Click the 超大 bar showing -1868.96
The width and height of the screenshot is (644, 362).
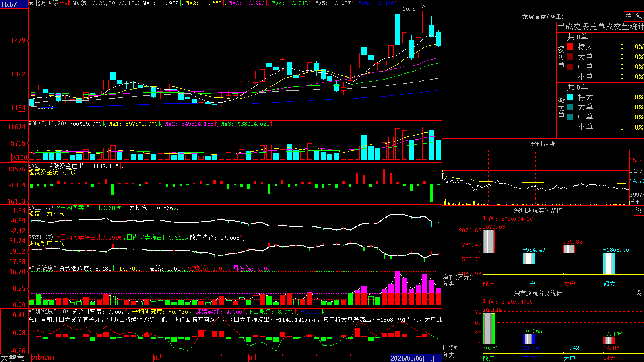coord(609,264)
